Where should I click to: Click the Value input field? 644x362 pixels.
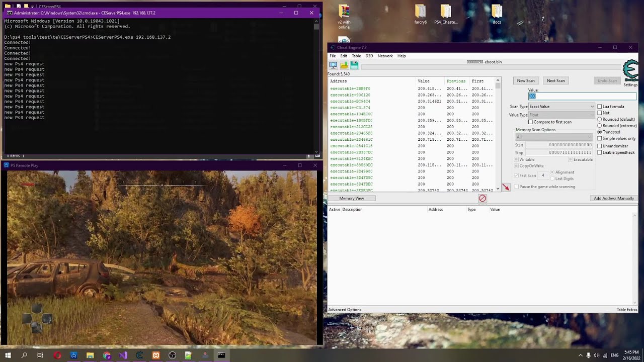pyautogui.click(x=582, y=96)
